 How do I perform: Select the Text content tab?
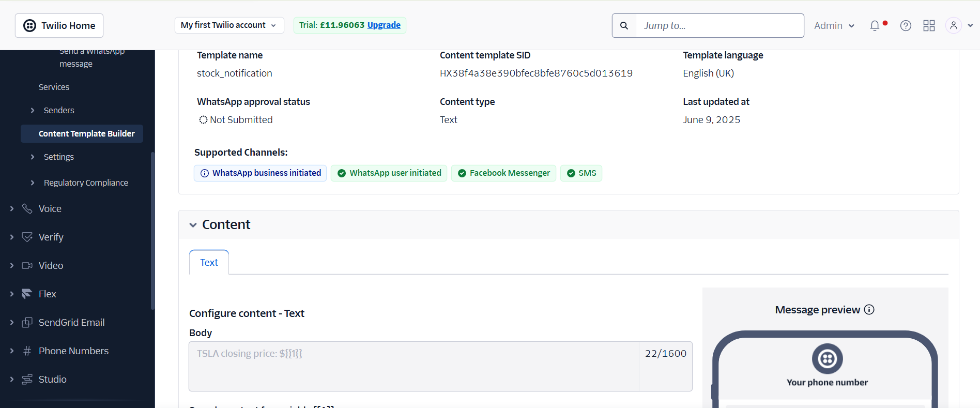click(x=209, y=262)
